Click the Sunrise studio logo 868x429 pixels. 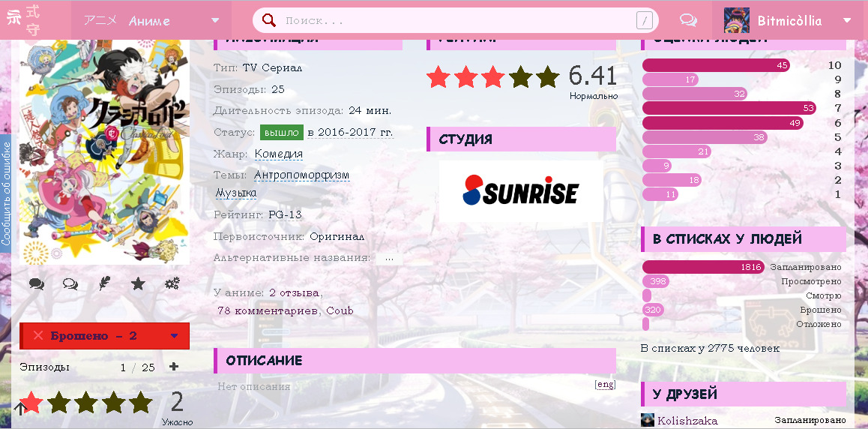tap(521, 191)
